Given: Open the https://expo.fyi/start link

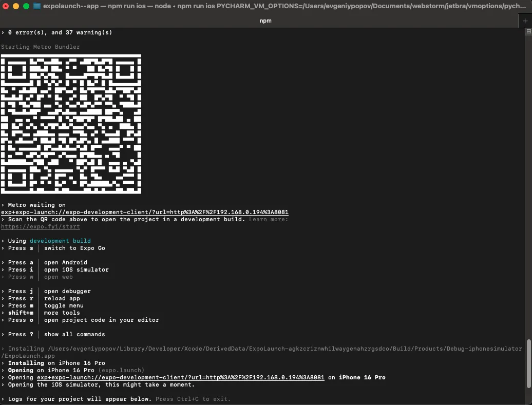Looking at the screenshot, I should tap(41, 226).
